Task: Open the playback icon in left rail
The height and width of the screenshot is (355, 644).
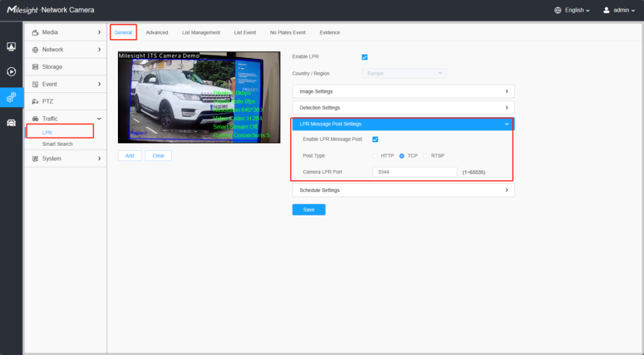Action: point(11,71)
